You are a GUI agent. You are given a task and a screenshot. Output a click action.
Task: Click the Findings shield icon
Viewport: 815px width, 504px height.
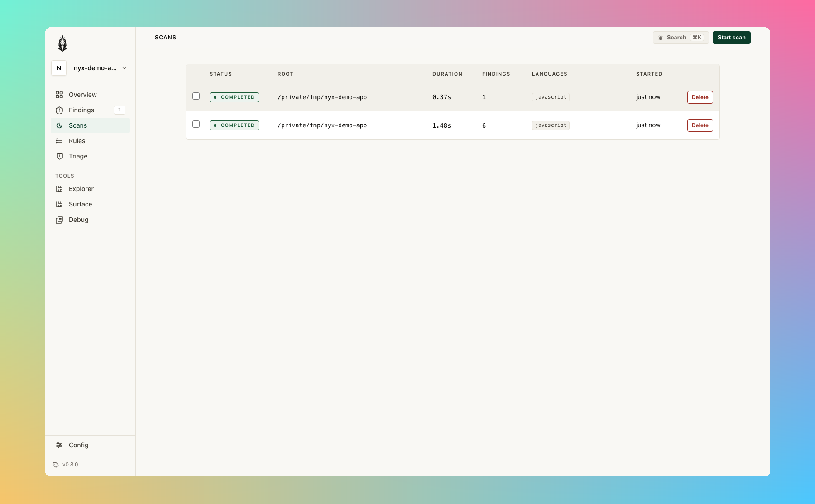tap(59, 110)
